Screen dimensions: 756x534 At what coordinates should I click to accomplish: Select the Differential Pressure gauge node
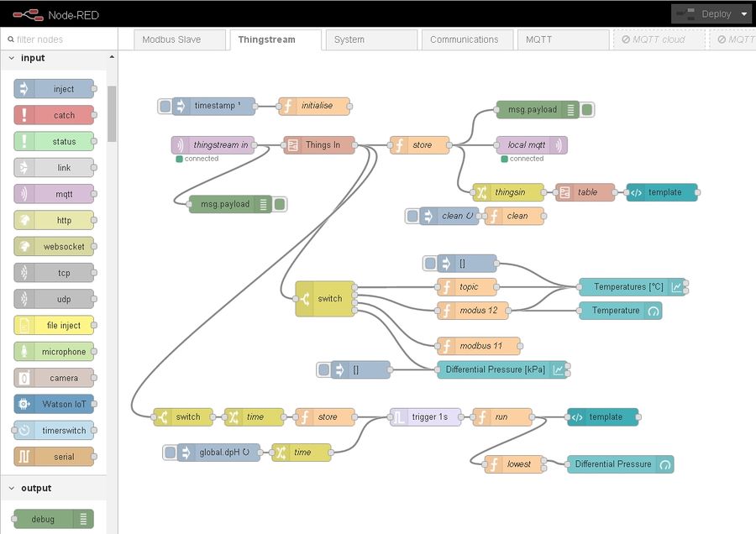(x=621, y=464)
